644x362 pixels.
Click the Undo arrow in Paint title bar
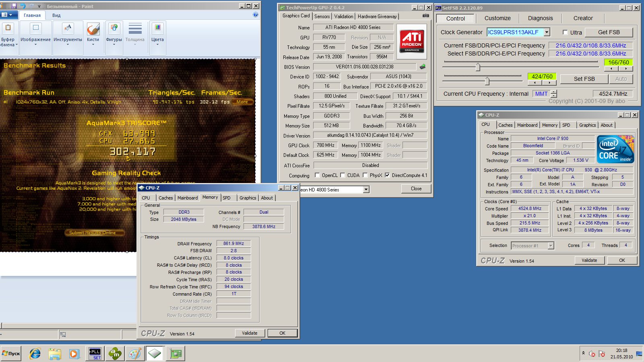pyautogui.click(x=23, y=6)
